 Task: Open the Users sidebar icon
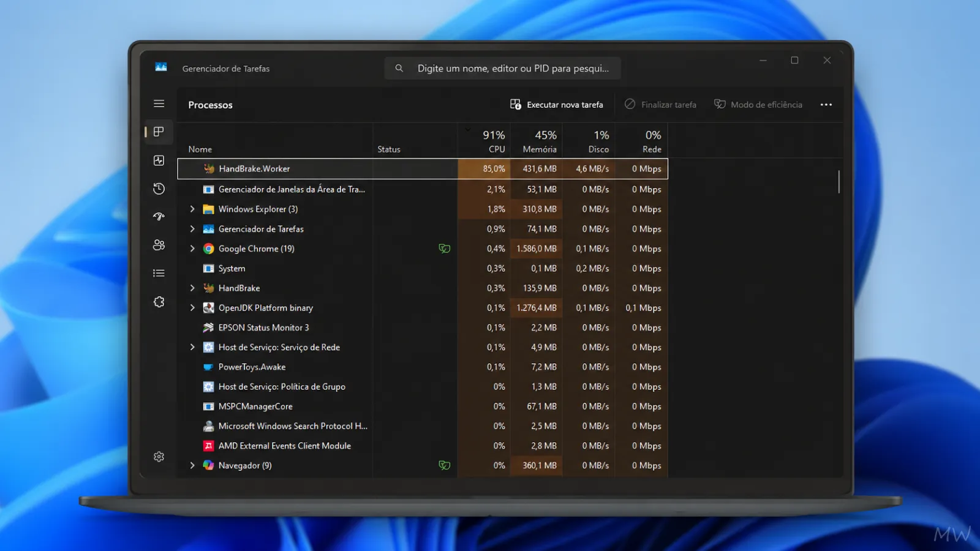point(159,245)
